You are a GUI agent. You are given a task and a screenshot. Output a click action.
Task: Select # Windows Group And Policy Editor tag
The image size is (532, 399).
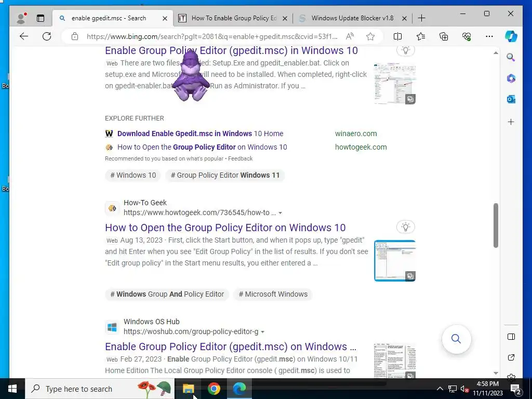coord(167,294)
